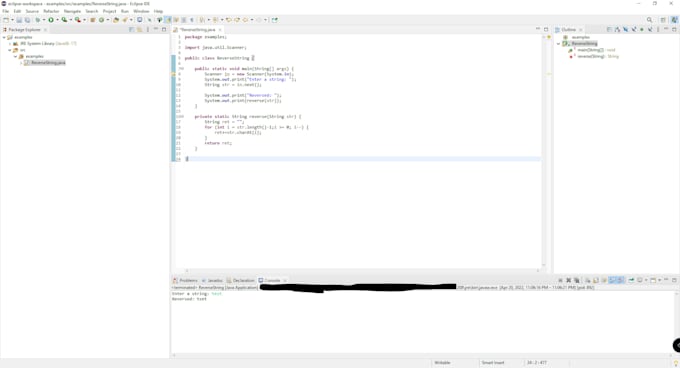This screenshot has width=680, height=368.
Task: Open dropdown arrow next to Coverage icon
Action: [70, 20]
